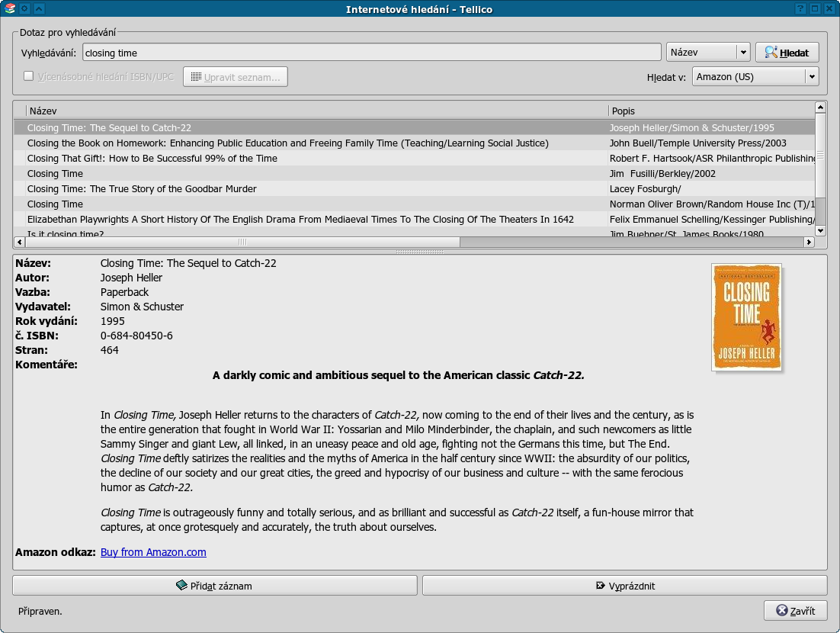Screen dimensions: 840x633
Task: Click the horizontal scrollbar right arrow
Action: 809,243
